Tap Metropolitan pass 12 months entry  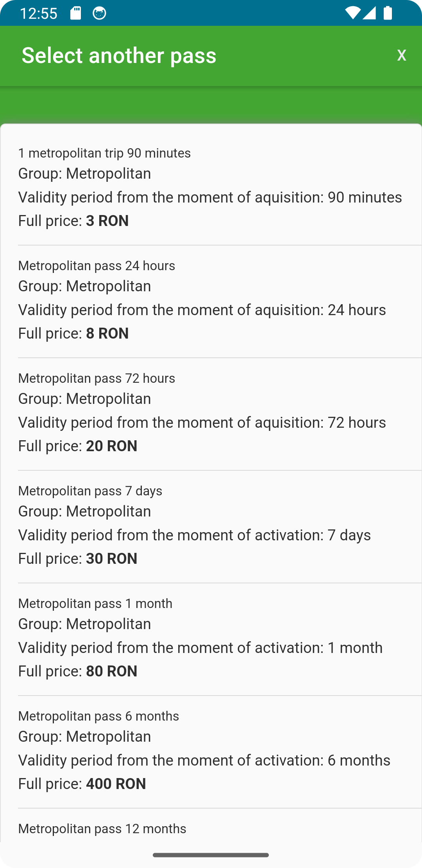211,825
